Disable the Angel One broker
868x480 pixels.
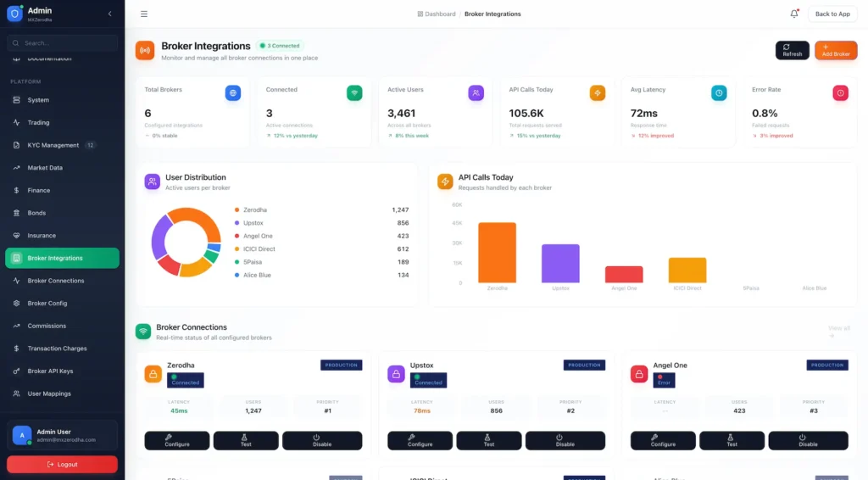coord(808,441)
